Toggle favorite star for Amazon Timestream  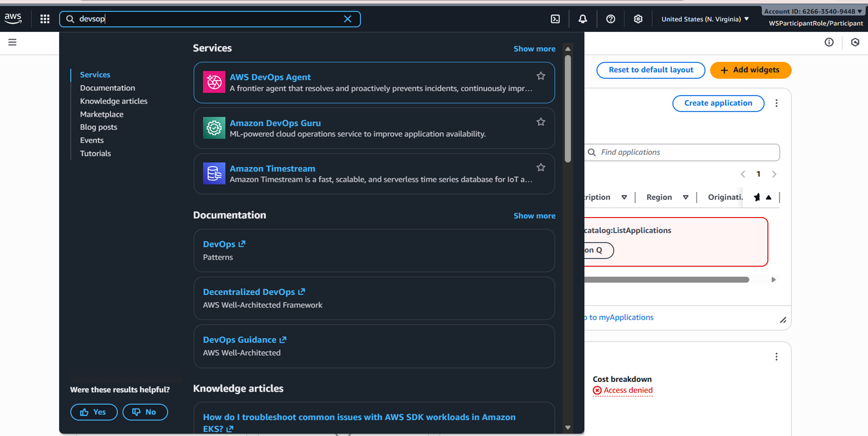(540, 167)
